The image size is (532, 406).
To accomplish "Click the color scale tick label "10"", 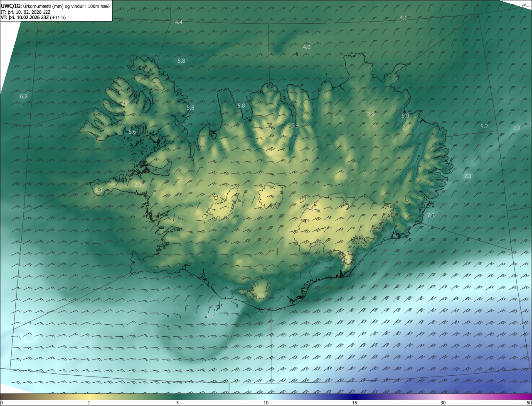I will (x=266, y=403).
